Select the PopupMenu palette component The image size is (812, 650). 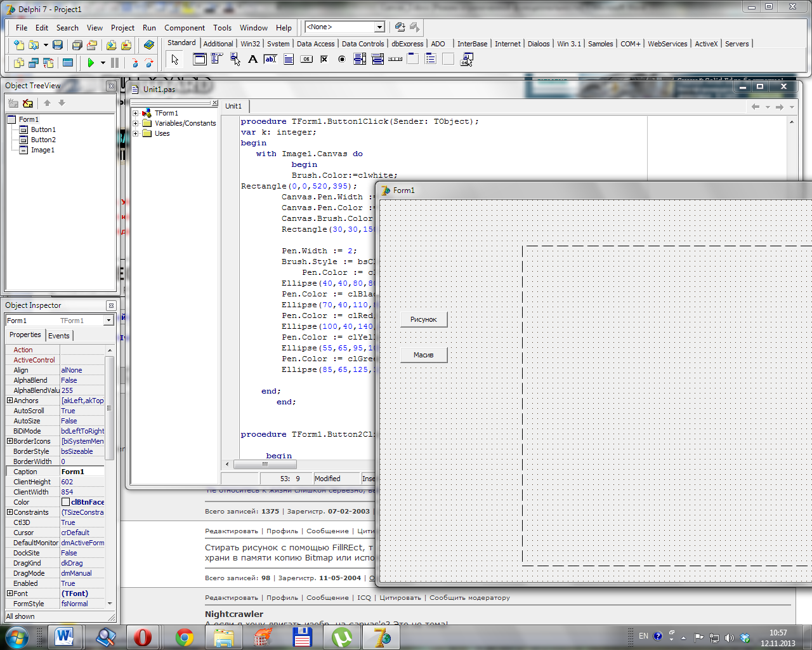click(x=235, y=59)
